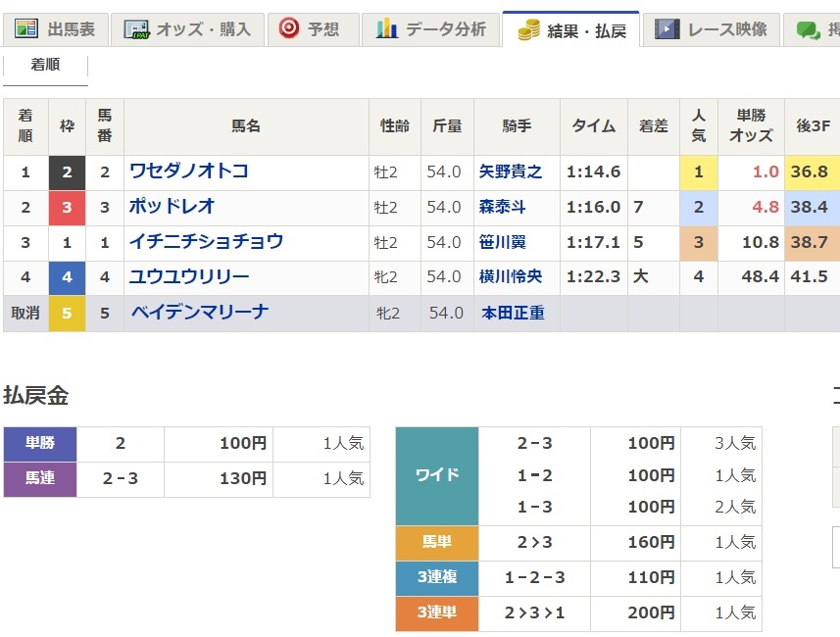Image resolution: width=840 pixels, height=637 pixels.
Task: Open the 予想 tab
Action: [314, 29]
